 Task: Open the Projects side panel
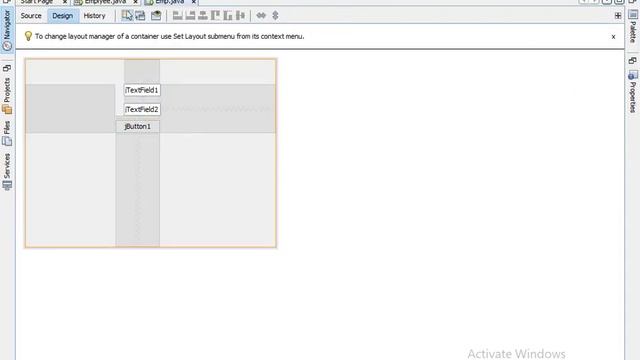7,96
